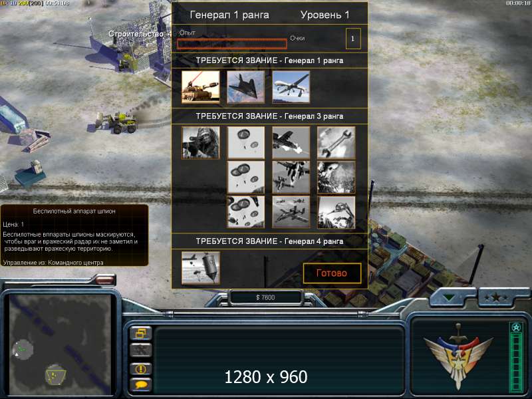This screenshot has width=532, height=399.
Task: Click the Готово button
Action: pos(332,273)
